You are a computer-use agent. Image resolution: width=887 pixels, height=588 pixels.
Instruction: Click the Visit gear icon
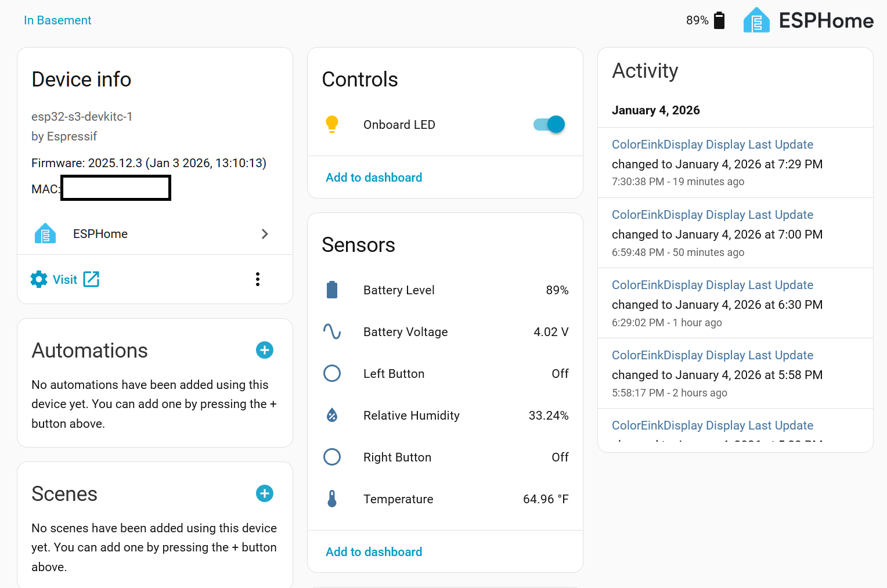(x=39, y=279)
